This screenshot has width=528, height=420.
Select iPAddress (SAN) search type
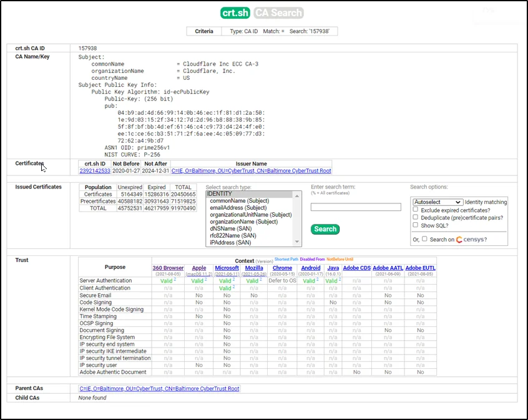click(x=230, y=243)
